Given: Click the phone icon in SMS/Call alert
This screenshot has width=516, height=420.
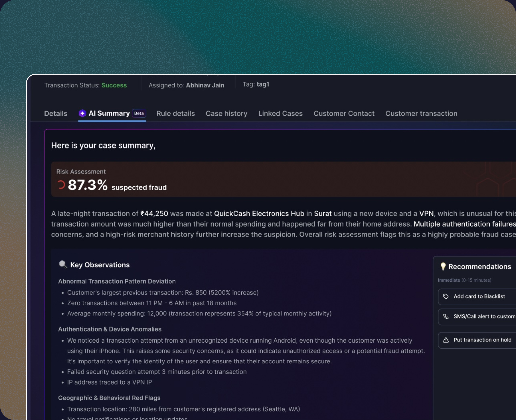Looking at the screenshot, I should [x=446, y=316].
